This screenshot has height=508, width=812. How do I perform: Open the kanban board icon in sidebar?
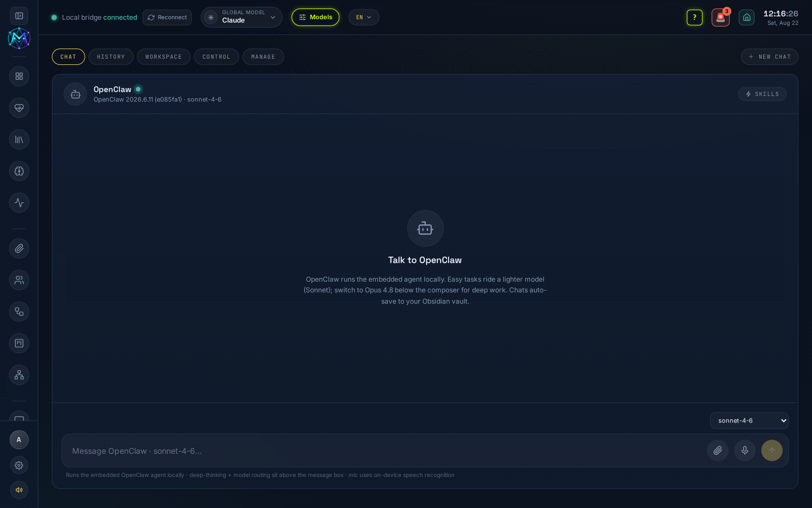point(19,343)
